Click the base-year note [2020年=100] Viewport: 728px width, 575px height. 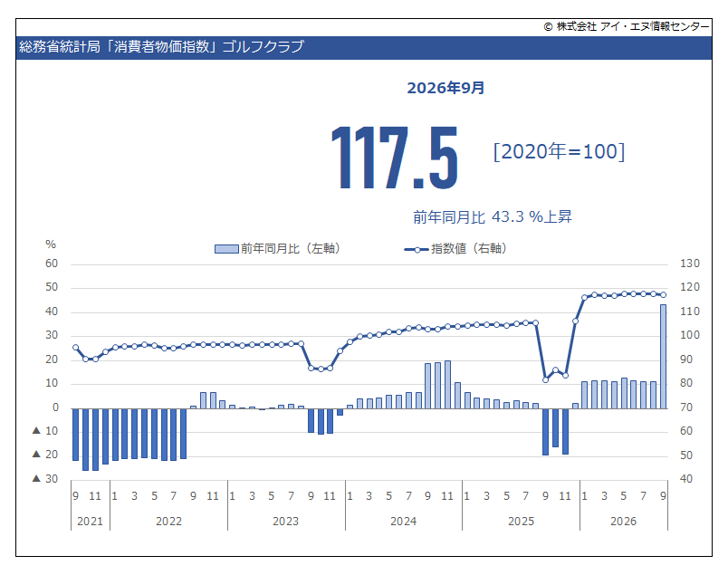tap(559, 151)
